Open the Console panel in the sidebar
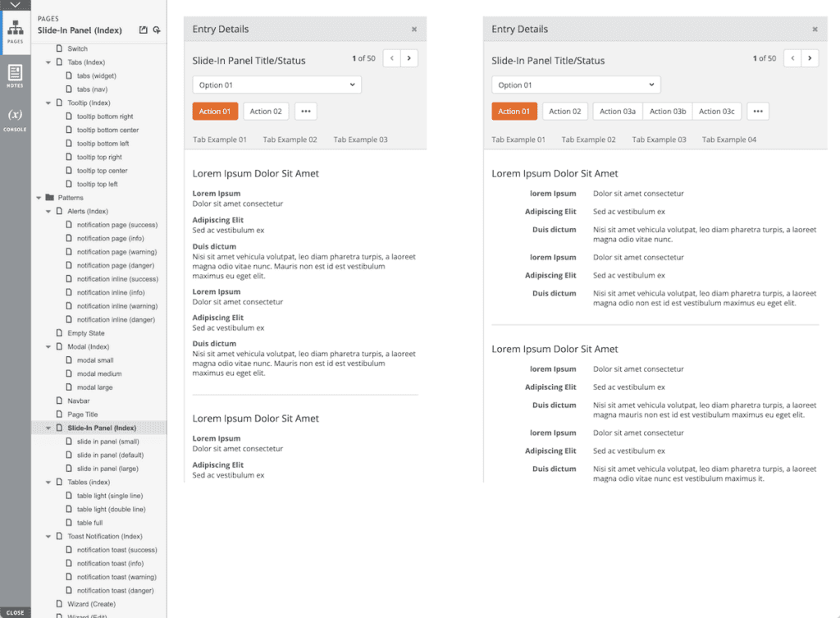Viewport: 840px width, 618px height. coord(15,115)
